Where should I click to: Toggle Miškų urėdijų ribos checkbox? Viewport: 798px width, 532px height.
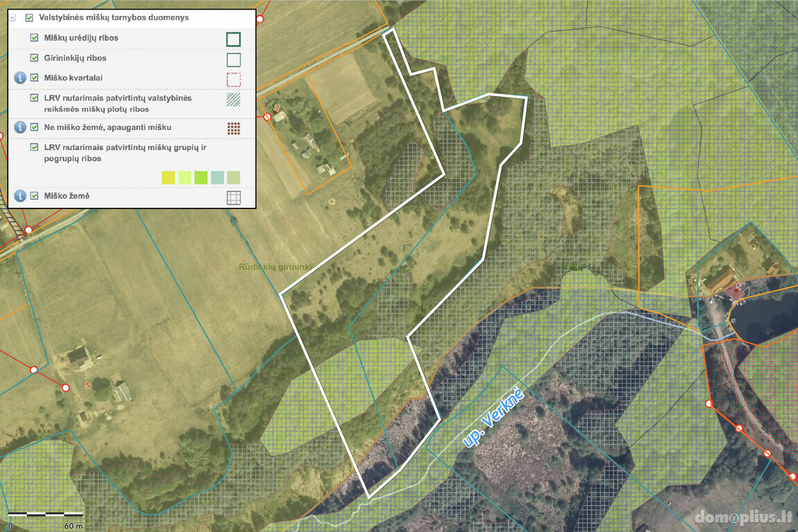34,38
